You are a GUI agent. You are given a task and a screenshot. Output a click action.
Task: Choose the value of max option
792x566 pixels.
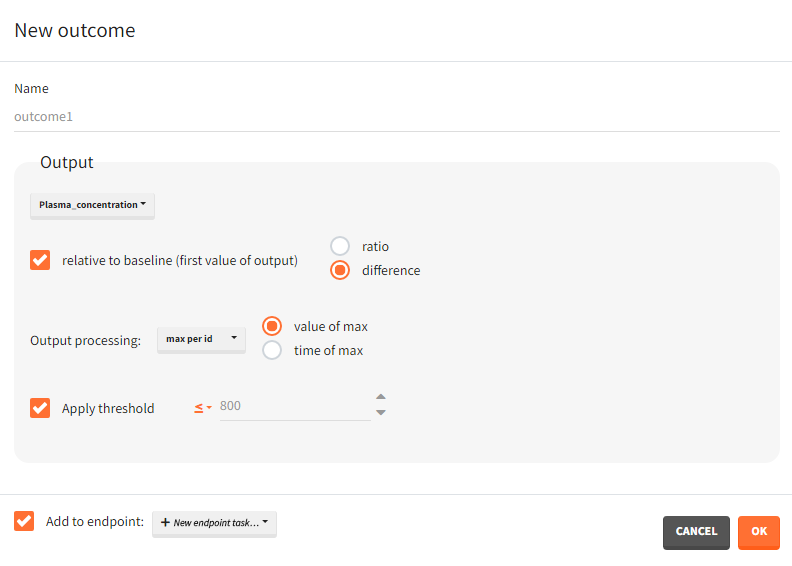point(271,326)
